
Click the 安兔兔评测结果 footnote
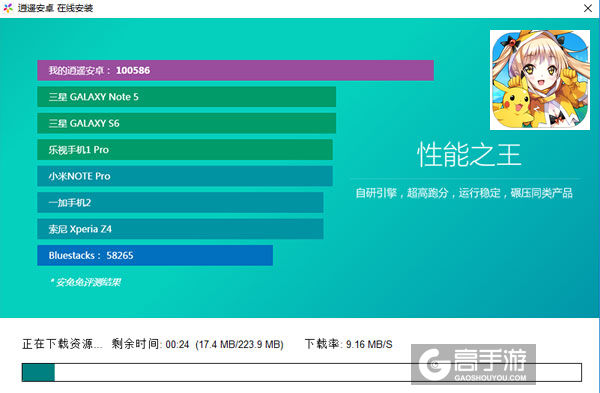point(85,282)
